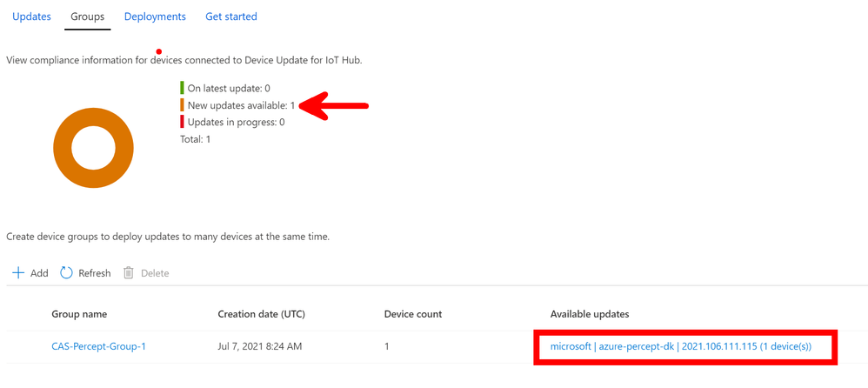Open the Deployments tab
This screenshot has width=868, height=388.
155,17
